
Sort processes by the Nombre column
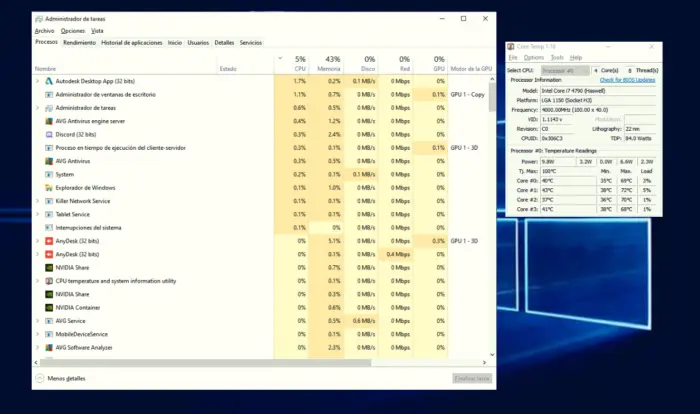click(125, 63)
